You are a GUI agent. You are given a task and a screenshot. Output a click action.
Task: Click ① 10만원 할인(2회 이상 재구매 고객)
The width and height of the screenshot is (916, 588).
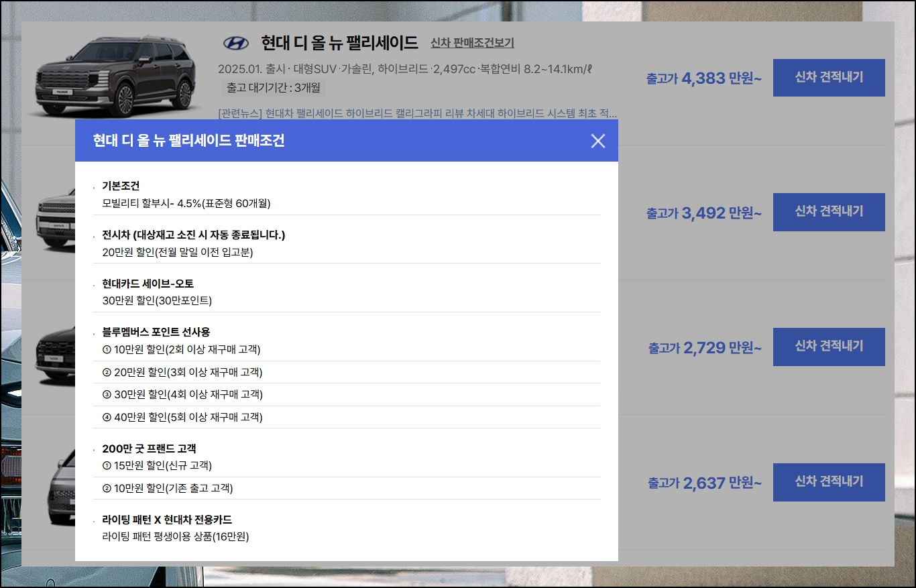pyautogui.click(x=181, y=349)
